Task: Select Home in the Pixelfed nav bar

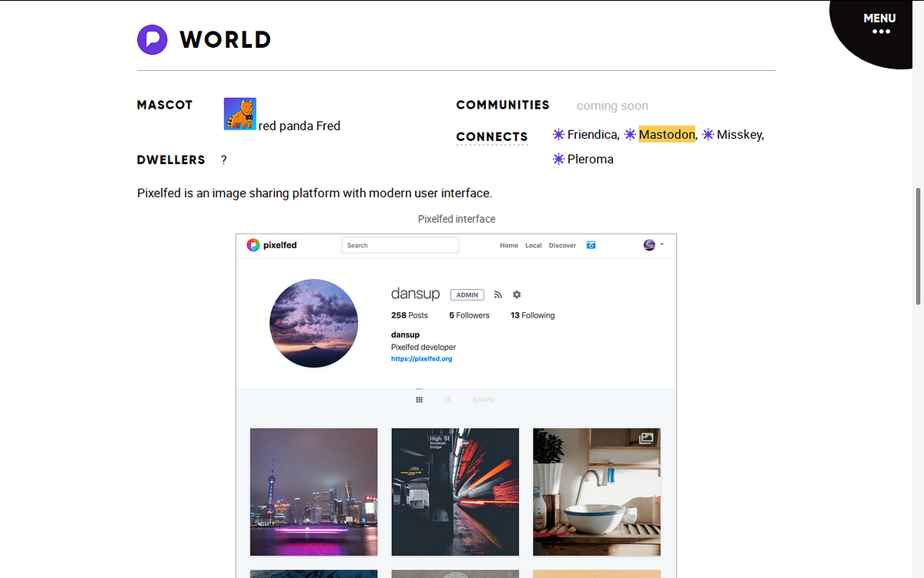Action: (509, 245)
